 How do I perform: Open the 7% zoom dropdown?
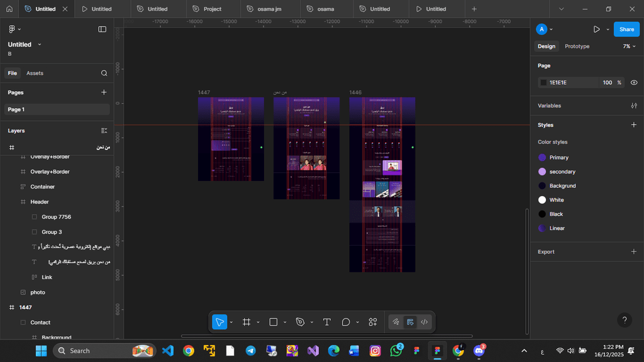tap(629, 47)
